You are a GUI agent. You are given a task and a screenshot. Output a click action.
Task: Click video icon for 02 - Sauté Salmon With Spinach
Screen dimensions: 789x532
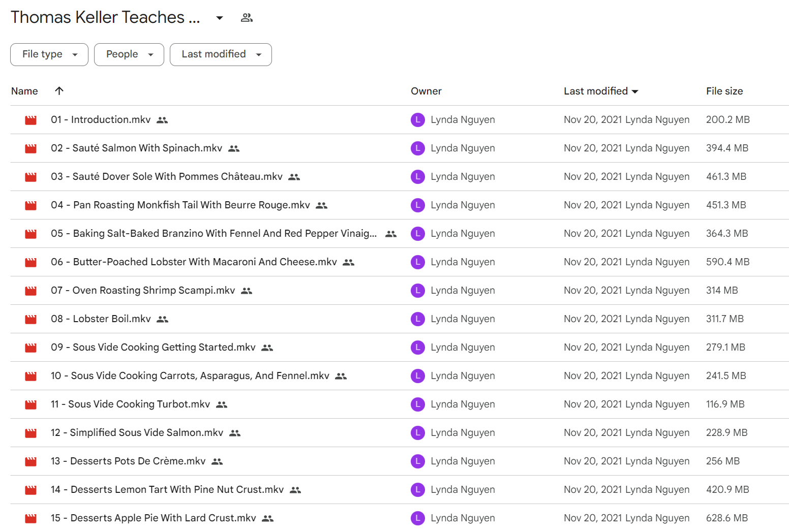pyautogui.click(x=31, y=149)
